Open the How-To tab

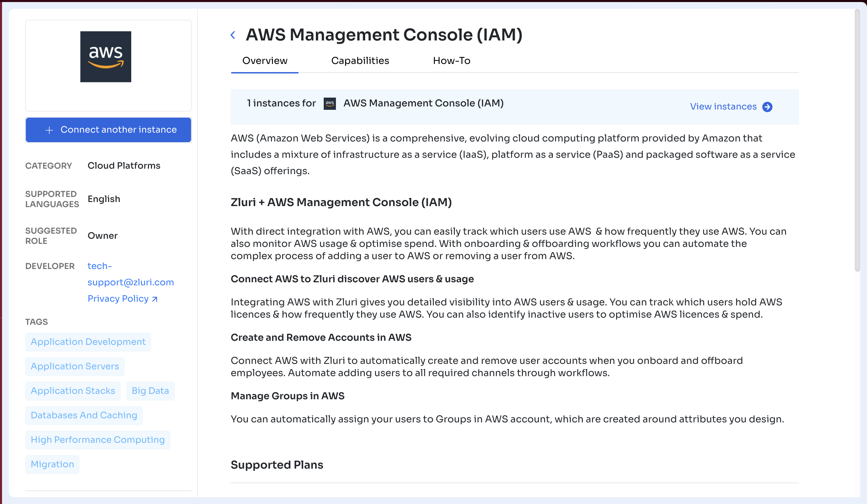pyautogui.click(x=451, y=61)
